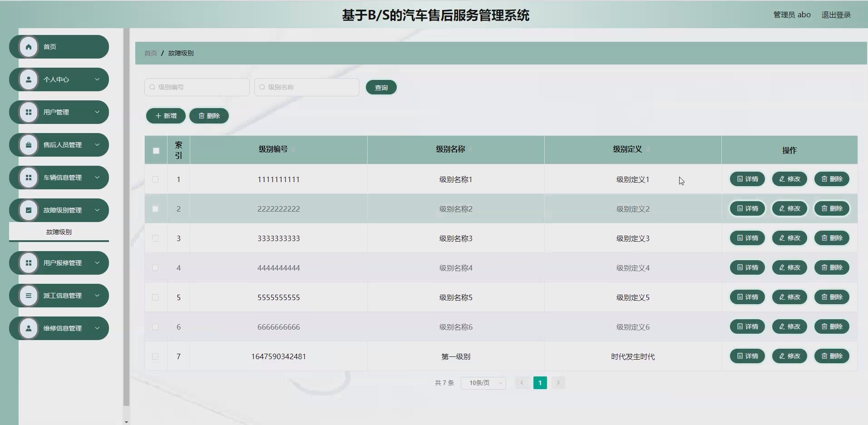
Task: Click the person icon for 维修信息管理
Action: click(x=29, y=328)
